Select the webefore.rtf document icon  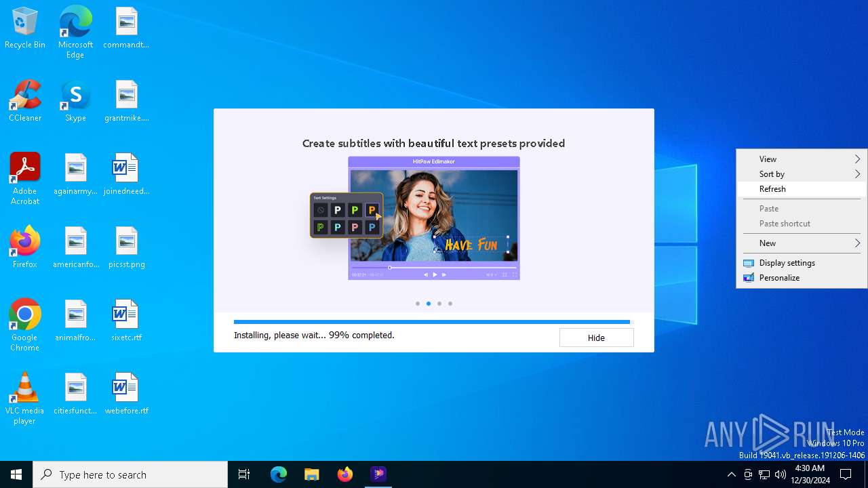click(126, 394)
